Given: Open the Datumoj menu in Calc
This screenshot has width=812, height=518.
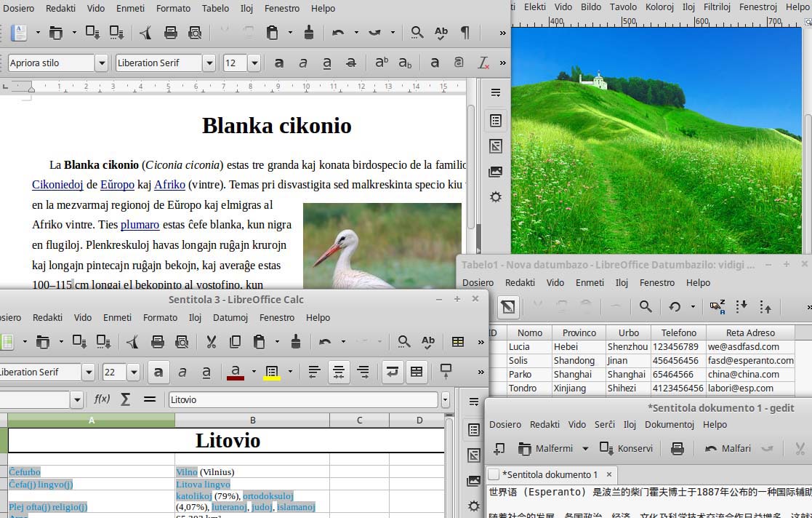Looking at the screenshot, I should [230, 317].
